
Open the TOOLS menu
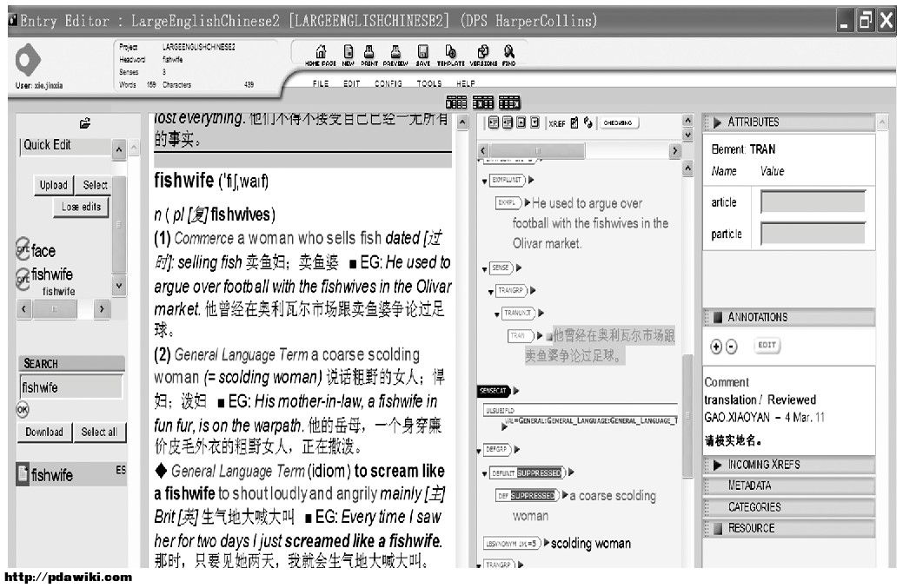coord(429,83)
